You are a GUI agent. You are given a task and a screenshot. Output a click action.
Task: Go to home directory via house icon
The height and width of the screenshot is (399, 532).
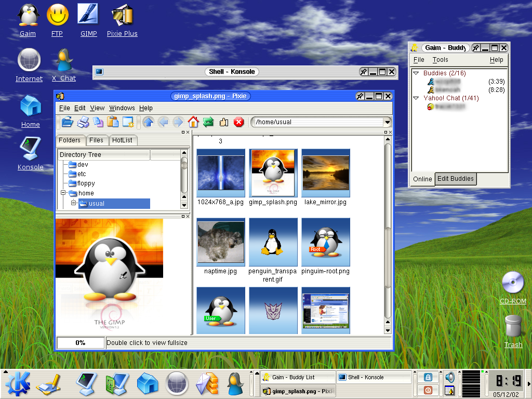(x=193, y=122)
